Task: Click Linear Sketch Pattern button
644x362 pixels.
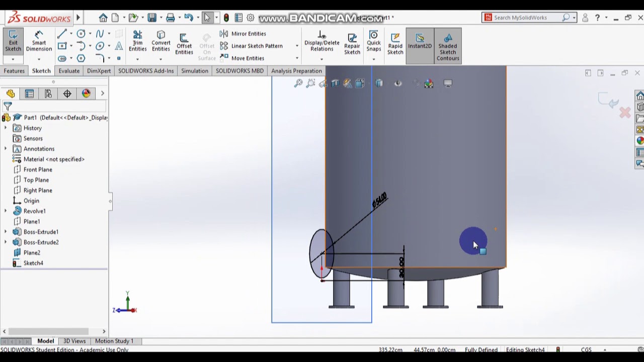Action: (x=251, y=46)
